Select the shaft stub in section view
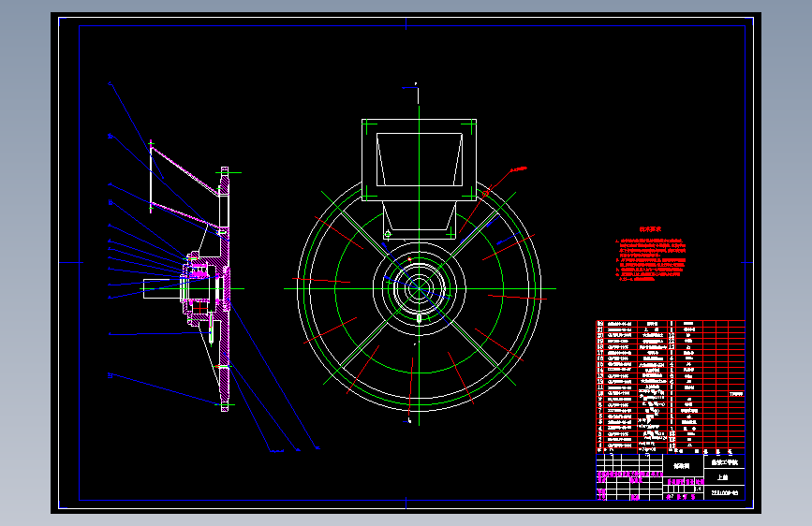This screenshot has height=526, width=812. 162,289
